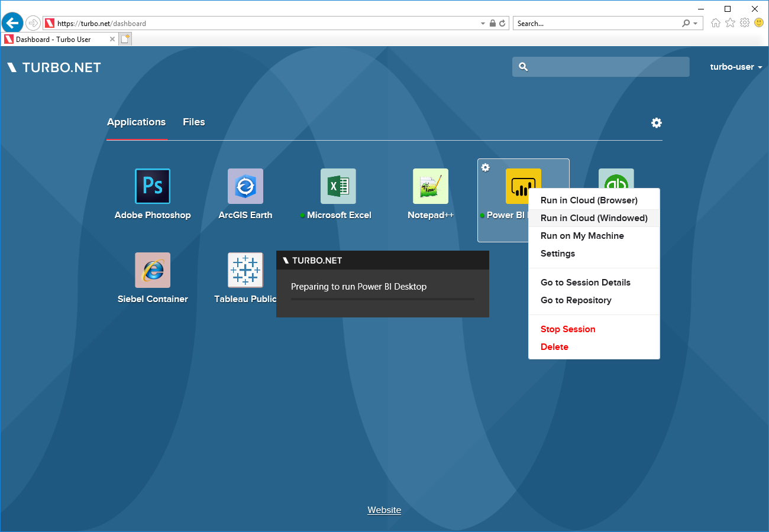Open Microsoft Excel
The width and height of the screenshot is (769, 532).
pyautogui.click(x=338, y=186)
